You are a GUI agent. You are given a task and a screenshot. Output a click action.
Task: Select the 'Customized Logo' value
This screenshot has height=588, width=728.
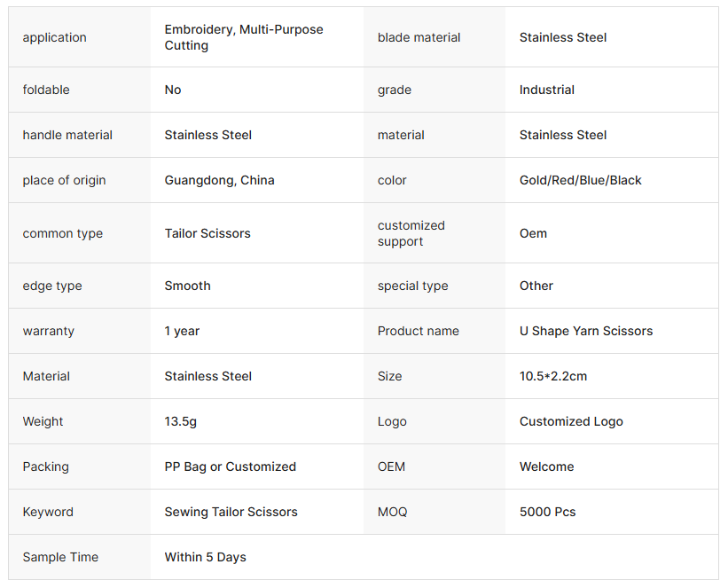[571, 421]
